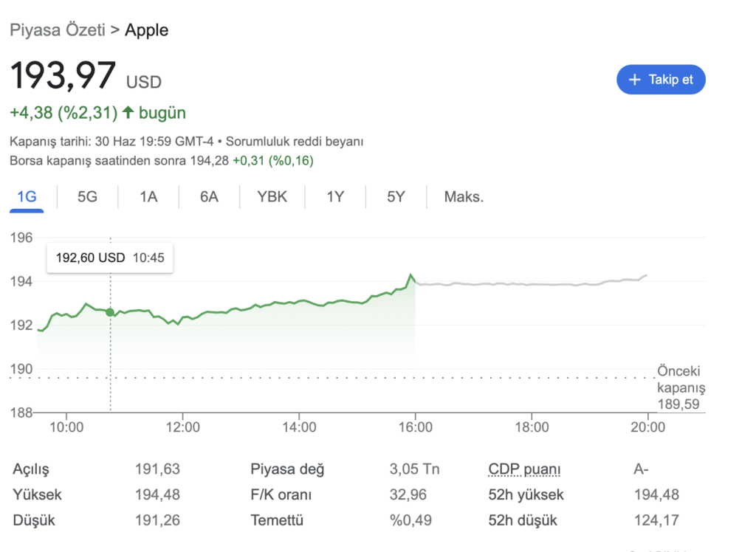Click the Piyasa Özeti breadcrumb link

point(58,30)
